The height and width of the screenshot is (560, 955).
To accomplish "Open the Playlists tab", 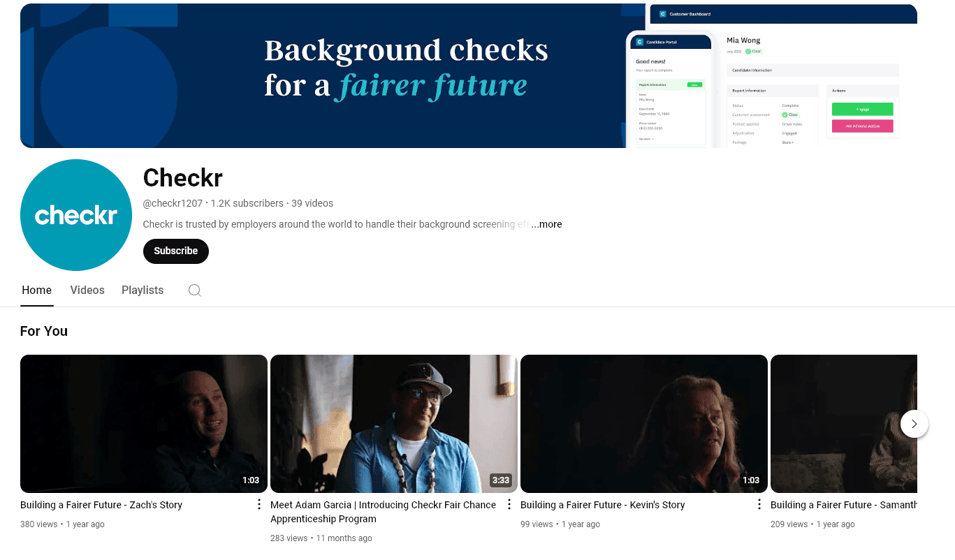I will (x=143, y=290).
